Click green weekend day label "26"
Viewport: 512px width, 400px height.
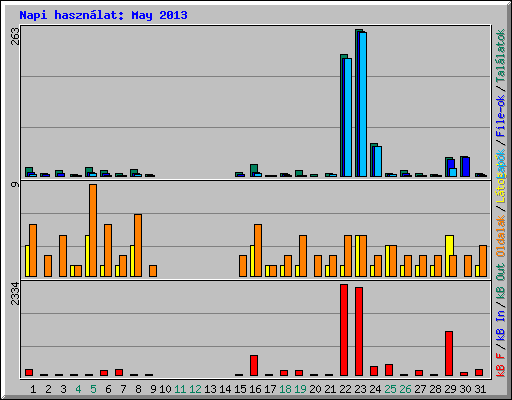(x=405, y=389)
